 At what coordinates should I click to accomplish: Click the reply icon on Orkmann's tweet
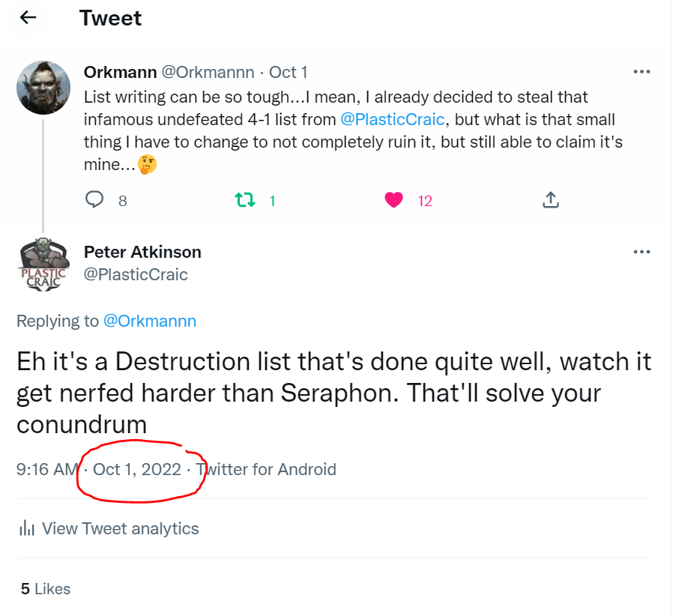pos(94,200)
